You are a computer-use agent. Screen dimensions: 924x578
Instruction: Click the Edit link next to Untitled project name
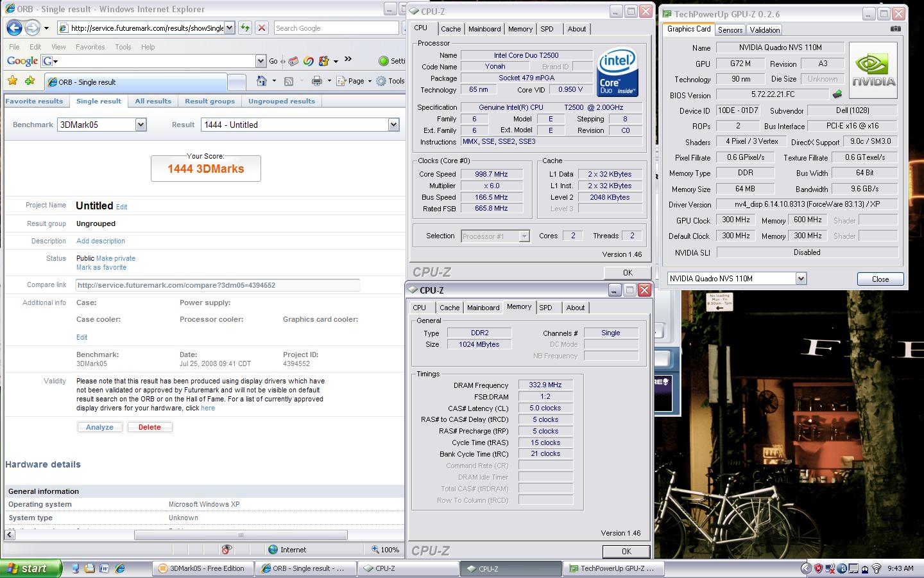coord(121,207)
